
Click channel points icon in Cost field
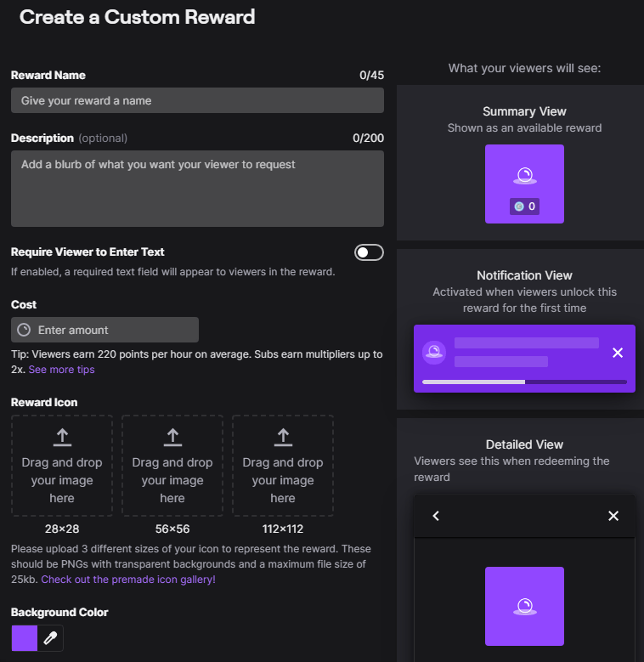click(24, 330)
